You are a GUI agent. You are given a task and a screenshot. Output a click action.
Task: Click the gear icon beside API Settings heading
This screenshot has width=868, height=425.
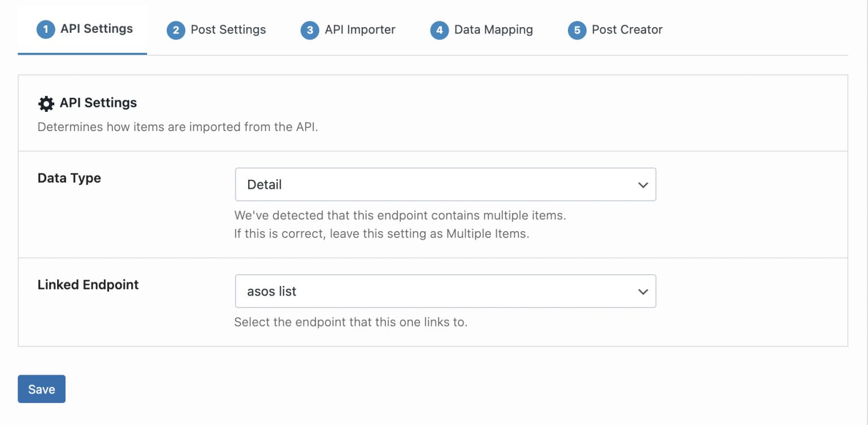point(46,103)
